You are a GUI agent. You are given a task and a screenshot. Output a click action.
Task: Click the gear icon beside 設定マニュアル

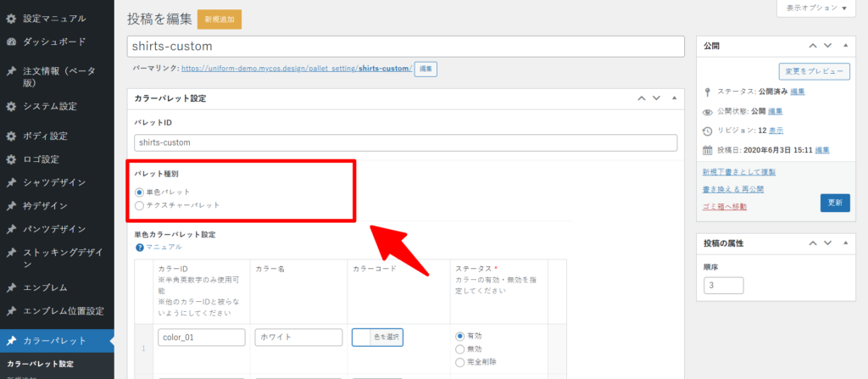point(11,19)
